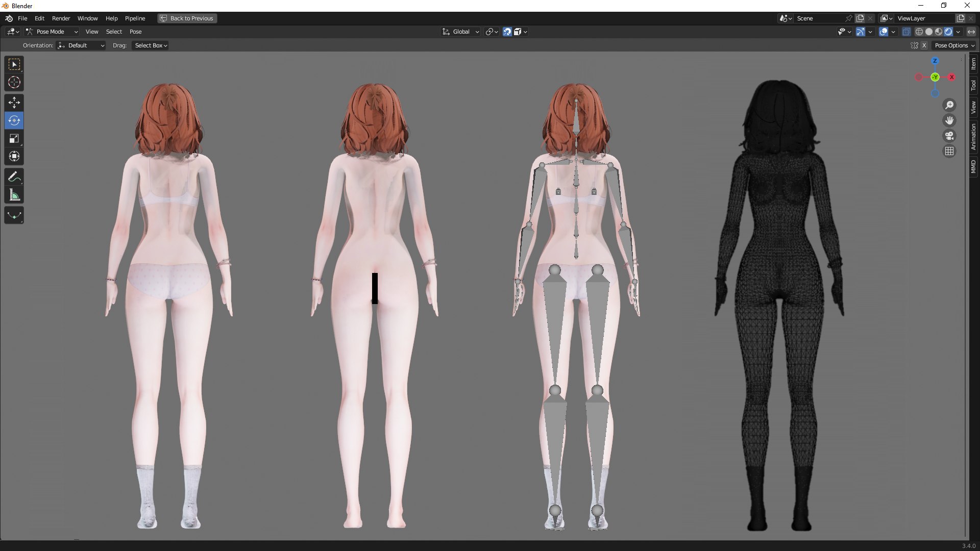Pin the current scene
The height and width of the screenshot is (551, 980).
(849, 18)
